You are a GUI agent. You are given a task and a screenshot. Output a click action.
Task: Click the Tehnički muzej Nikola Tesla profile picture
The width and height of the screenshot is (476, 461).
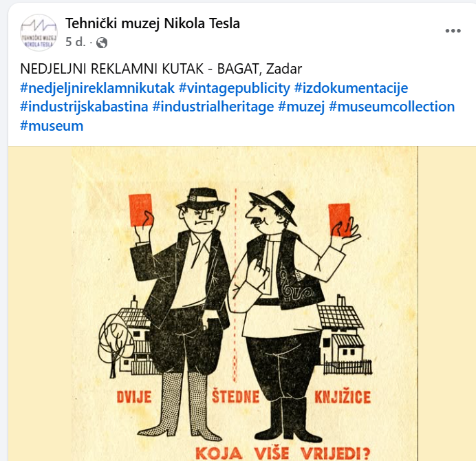click(39, 33)
